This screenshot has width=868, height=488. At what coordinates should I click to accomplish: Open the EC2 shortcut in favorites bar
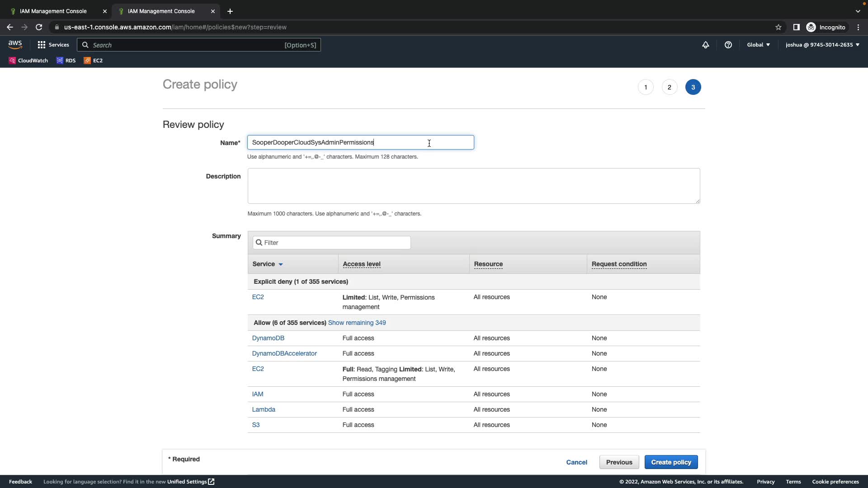click(x=93, y=61)
